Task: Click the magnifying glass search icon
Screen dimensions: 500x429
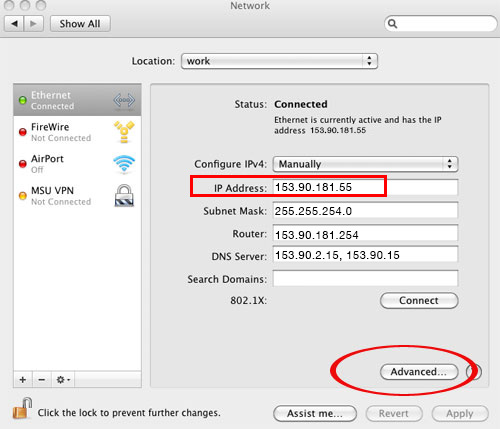Action: [x=393, y=24]
